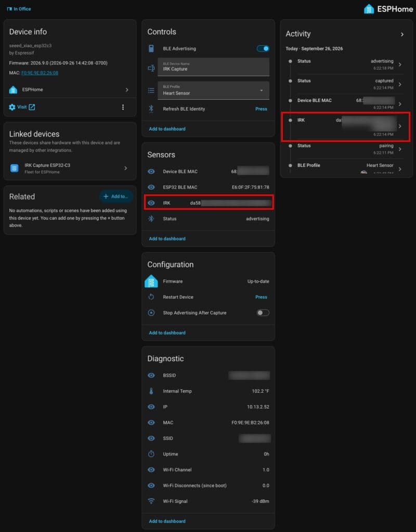The height and width of the screenshot is (532, 416).
Task: Open the linked device row chevron
Action: (x=126, y=168)
